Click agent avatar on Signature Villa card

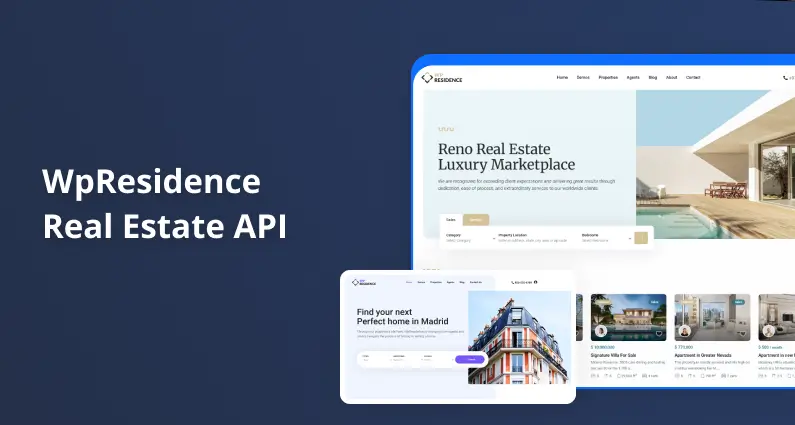point(601,331)
